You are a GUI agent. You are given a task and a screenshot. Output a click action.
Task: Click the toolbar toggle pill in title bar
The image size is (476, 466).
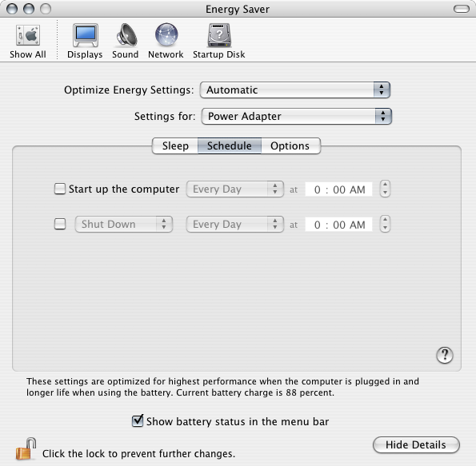pos(462,9)
